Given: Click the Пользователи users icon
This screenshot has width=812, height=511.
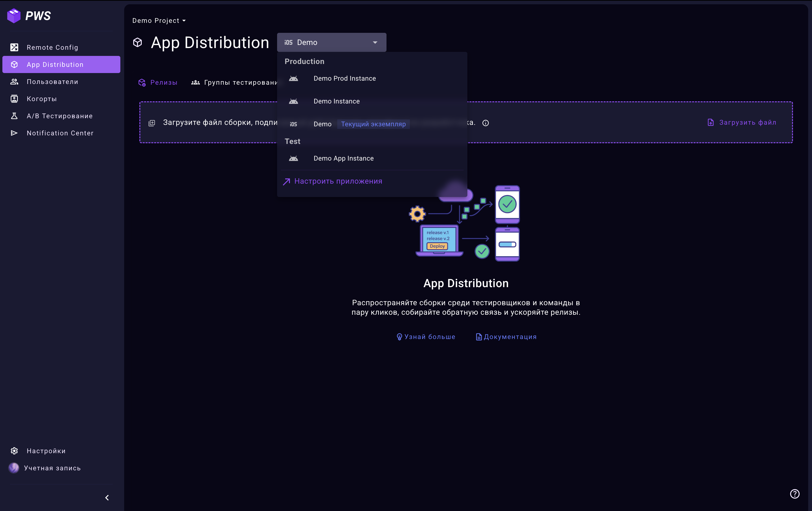Looking at the screenshot, I should (14, 82).
